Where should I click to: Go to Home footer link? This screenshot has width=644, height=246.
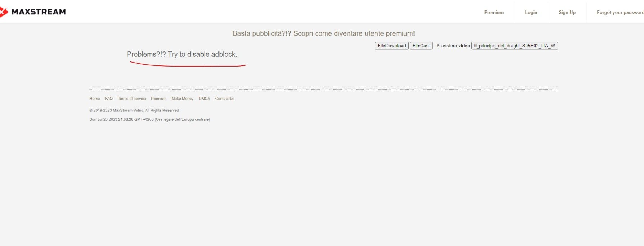[x=94, y=99]
